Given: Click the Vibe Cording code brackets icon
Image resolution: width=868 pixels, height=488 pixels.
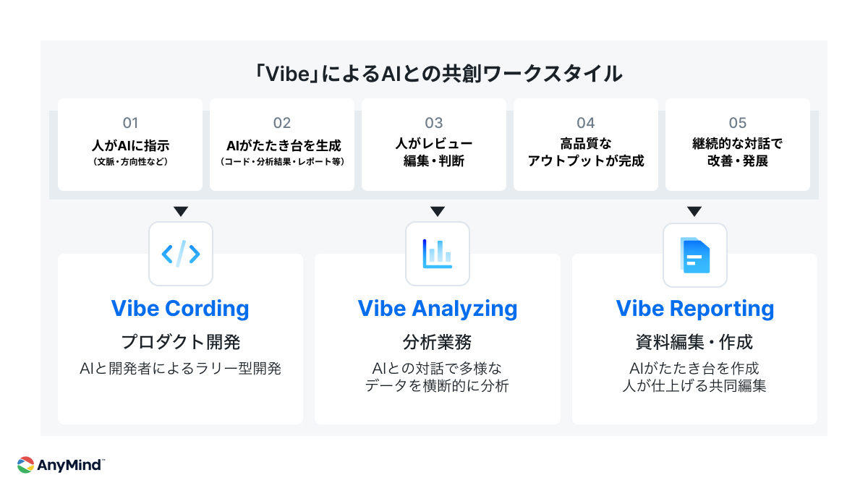Looking at the screenshot, I should 181,254.
